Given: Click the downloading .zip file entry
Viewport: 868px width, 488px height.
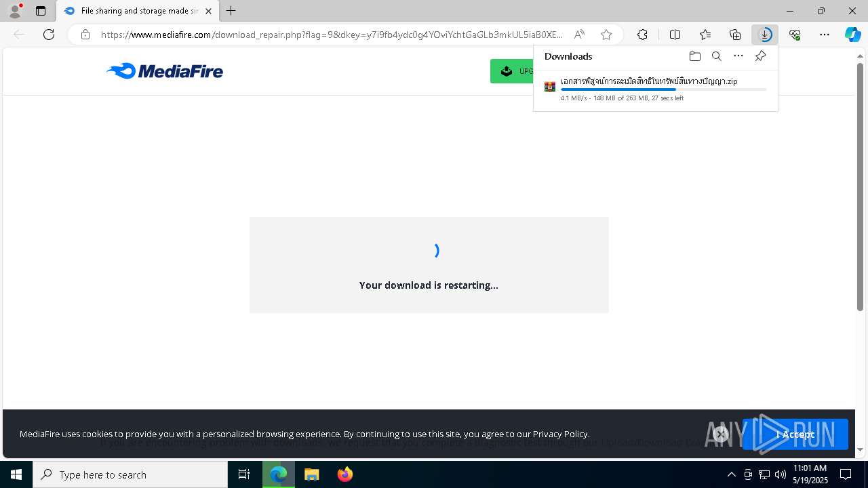Looking at the screenshot, I should point(655,89).
